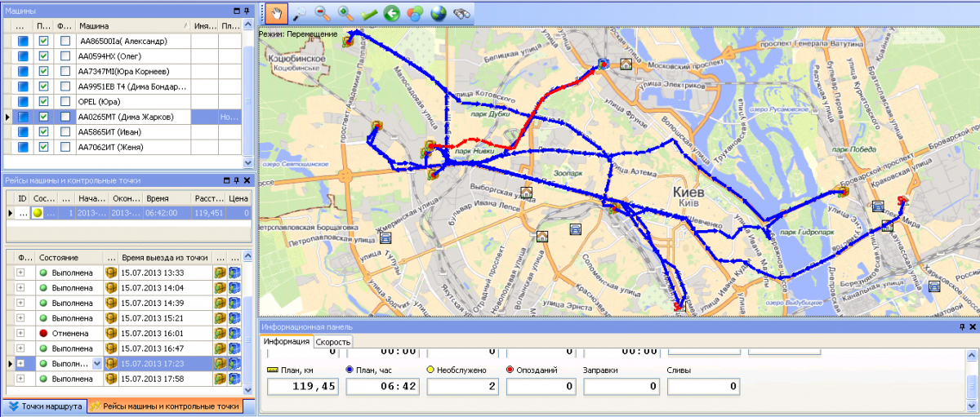Click the binoculars search icon
The height and width of the screenshot is (417, 980).
(462, 13)
